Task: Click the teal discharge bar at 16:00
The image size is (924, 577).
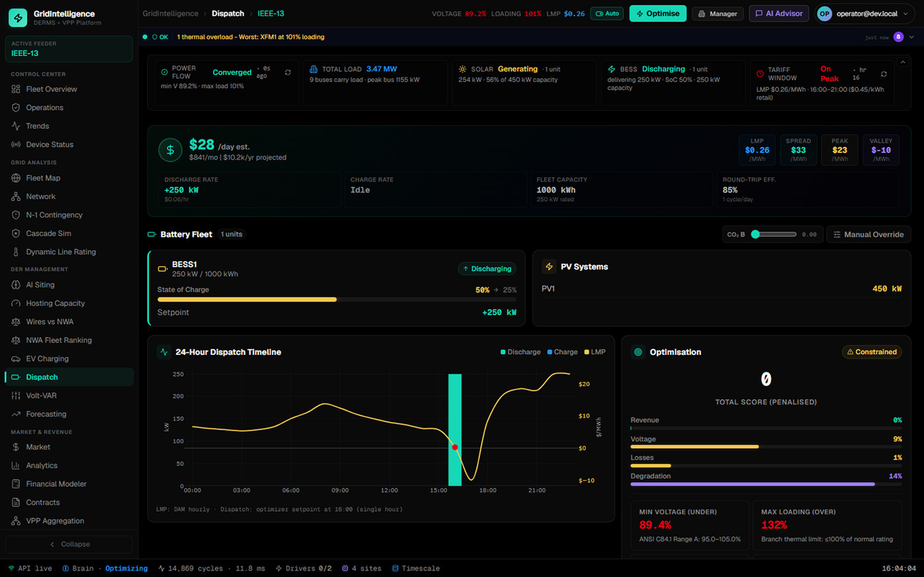Action: click(x=455, y=430)
